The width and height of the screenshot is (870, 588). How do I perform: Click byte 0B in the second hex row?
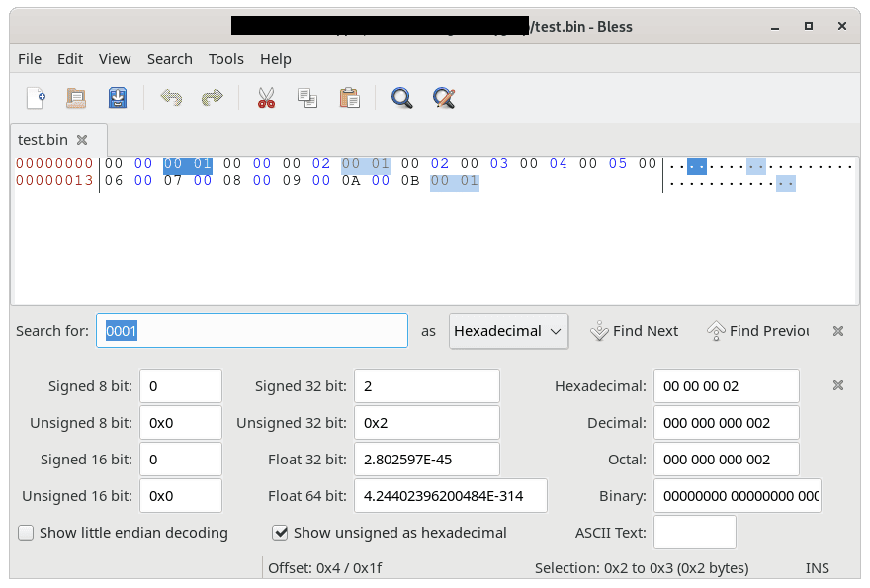point(410,180)
